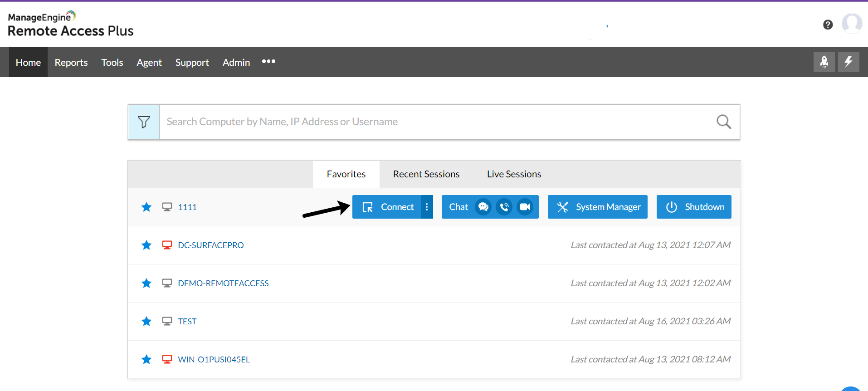Open the Admin menu
Image resolution: width=868 pixels, height=391 pixels.
point(236,62)
